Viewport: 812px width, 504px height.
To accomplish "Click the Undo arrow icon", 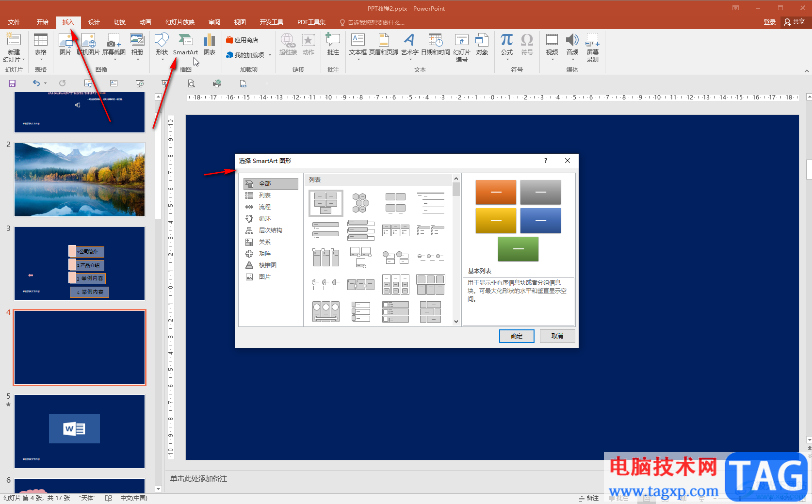I will 36,83.
